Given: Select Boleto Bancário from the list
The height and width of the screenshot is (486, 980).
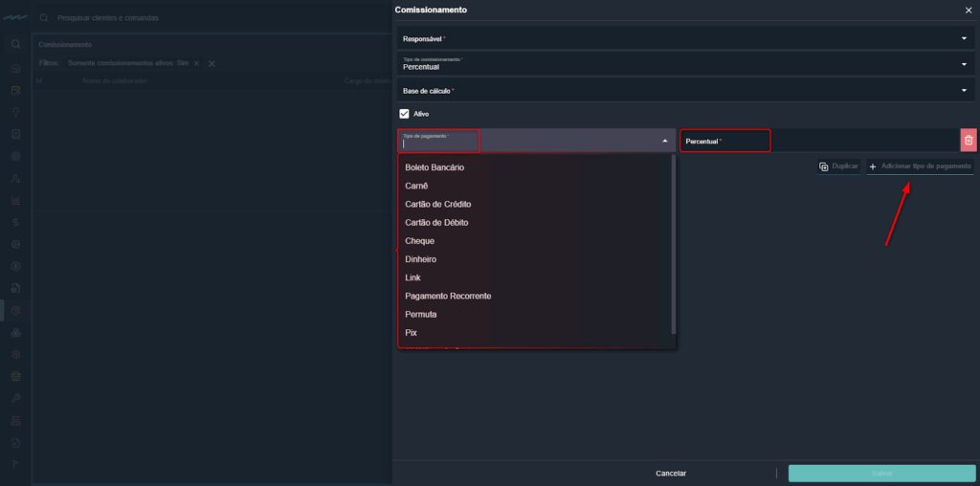Looking at the screenshot, I should [434, 167].
